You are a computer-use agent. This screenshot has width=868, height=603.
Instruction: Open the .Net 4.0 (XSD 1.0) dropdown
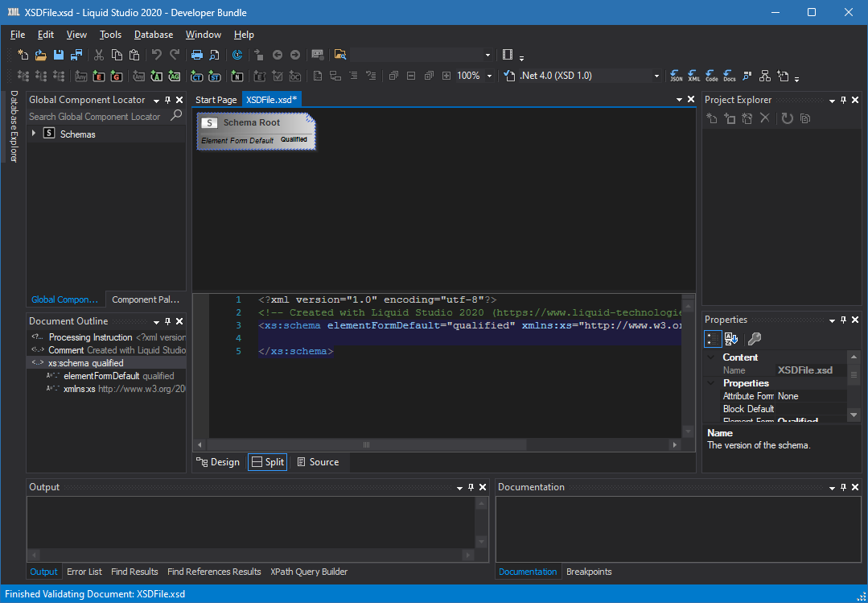pos(657,76)
